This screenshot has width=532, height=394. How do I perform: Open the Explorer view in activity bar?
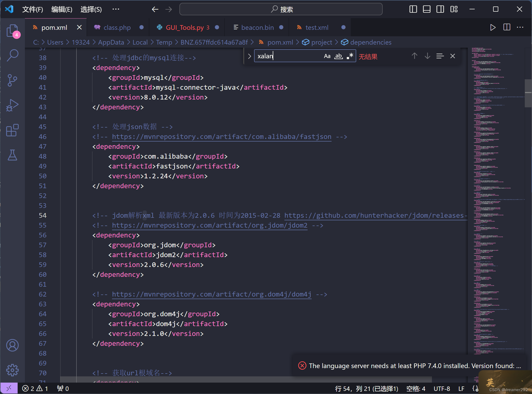coord(12,31)
